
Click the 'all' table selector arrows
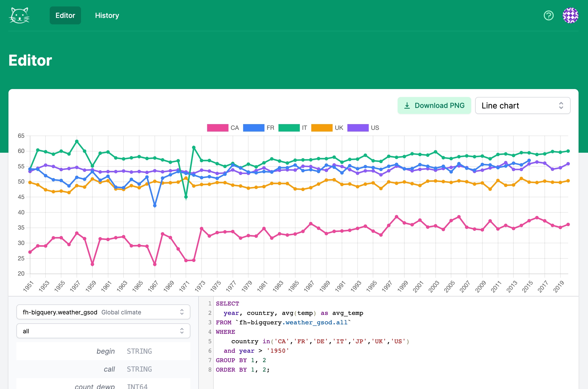tap(182, 331)
